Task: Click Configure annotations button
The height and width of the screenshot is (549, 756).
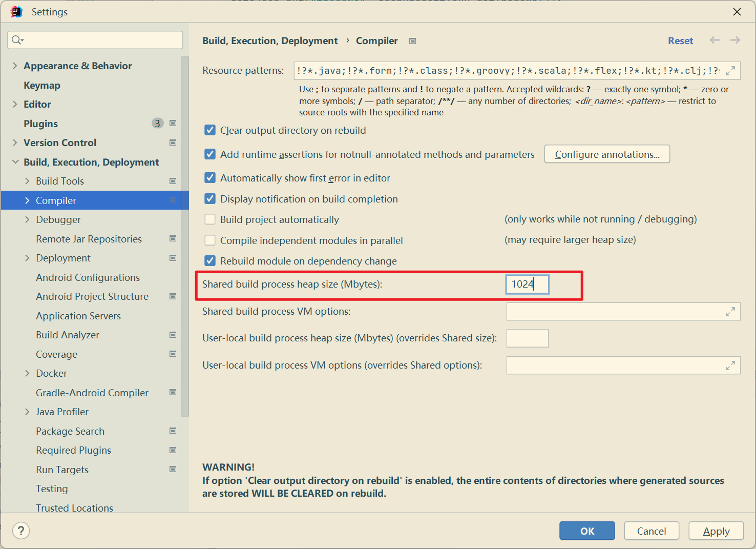Action: click(x=607, y=154)
